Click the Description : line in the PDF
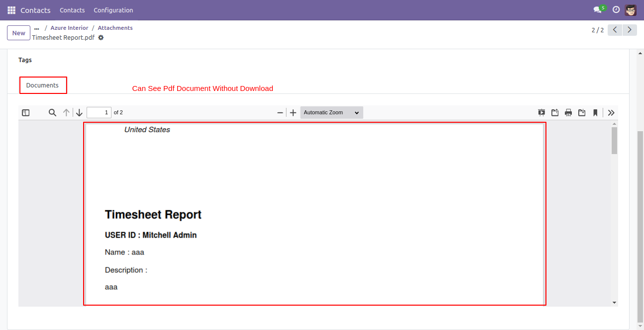The image size is (644, 330). 126,270
